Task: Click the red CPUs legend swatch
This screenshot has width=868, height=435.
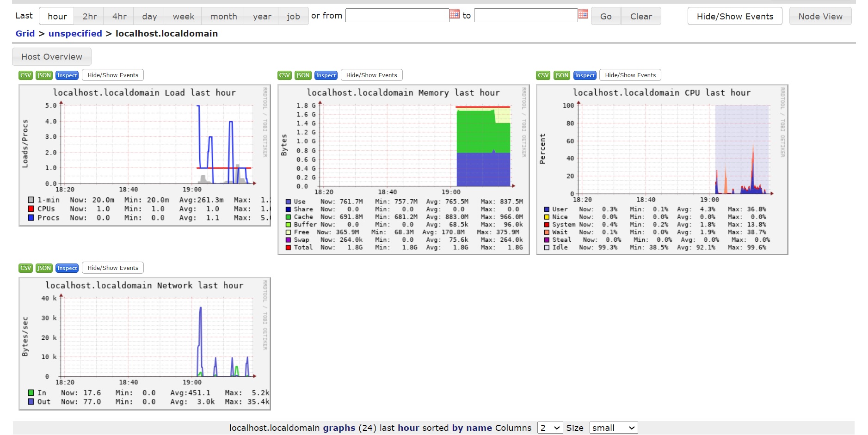Action: point(31,209)
